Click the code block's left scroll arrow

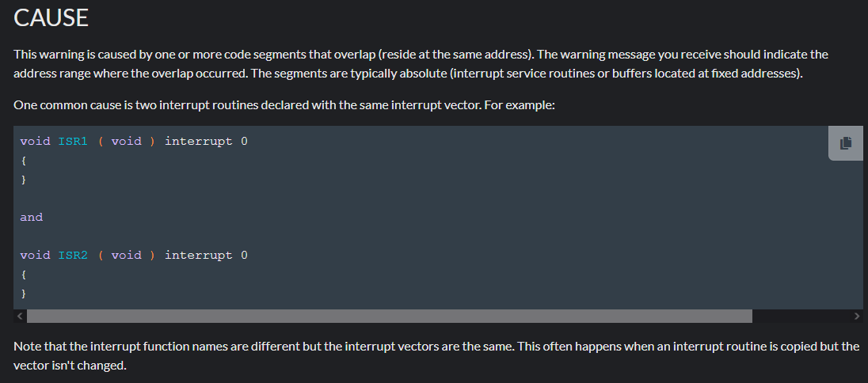pos(20,316)
